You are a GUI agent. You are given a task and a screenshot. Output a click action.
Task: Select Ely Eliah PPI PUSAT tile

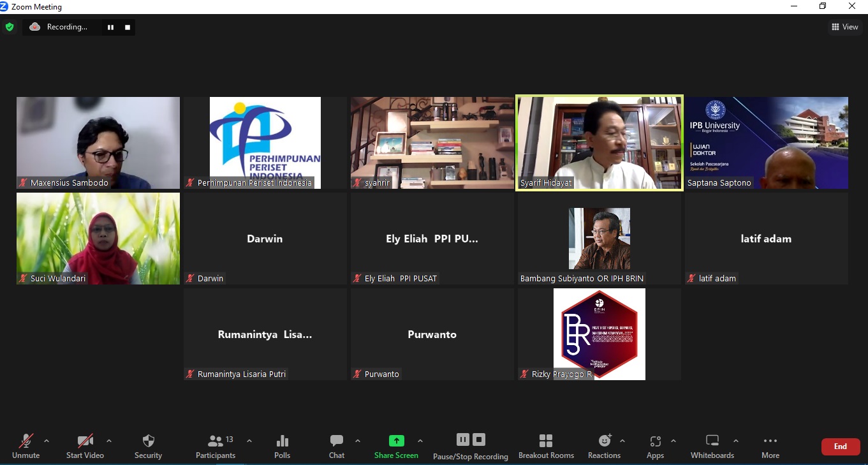[432, 239]
